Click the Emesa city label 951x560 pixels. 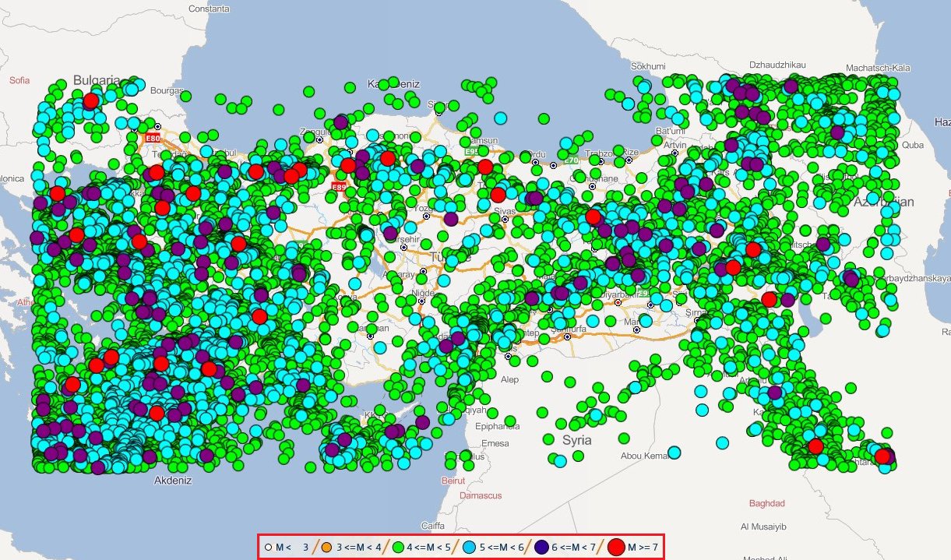click(495, 443)
